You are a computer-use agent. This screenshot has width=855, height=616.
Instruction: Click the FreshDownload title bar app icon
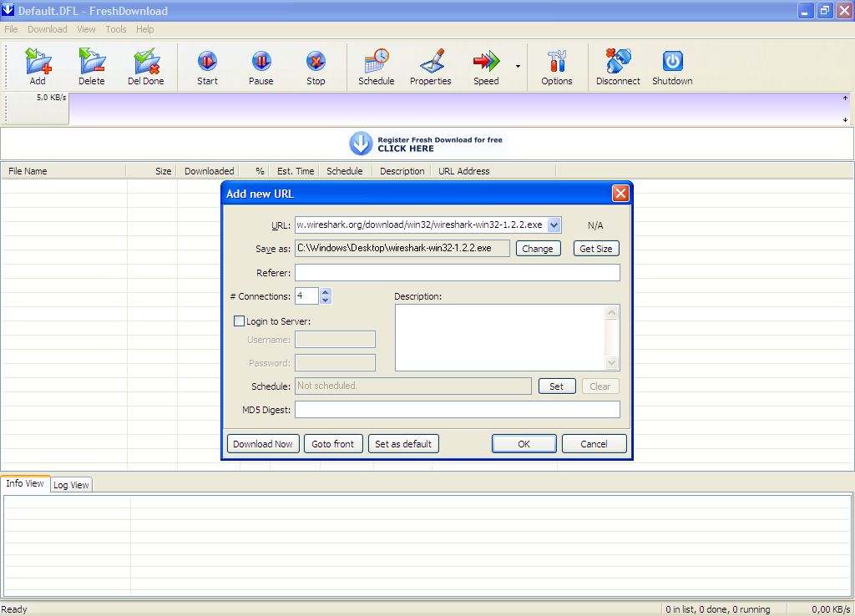pos(8,10)
